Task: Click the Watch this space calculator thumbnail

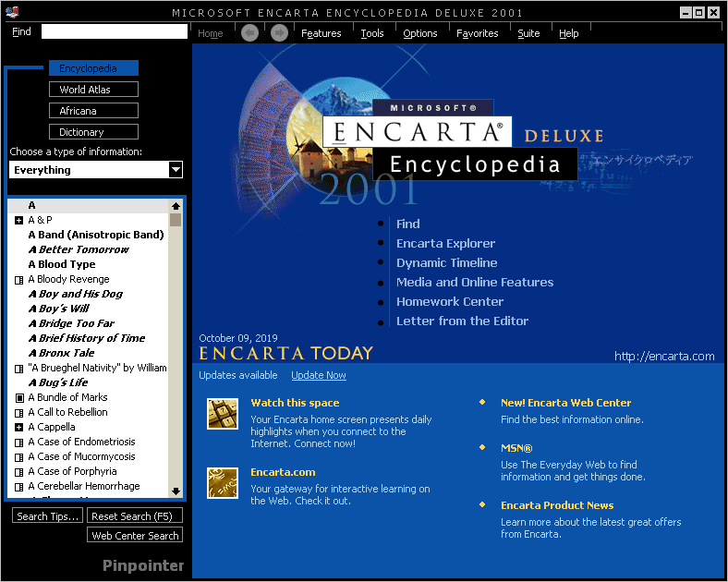Action: coord(223,414)
